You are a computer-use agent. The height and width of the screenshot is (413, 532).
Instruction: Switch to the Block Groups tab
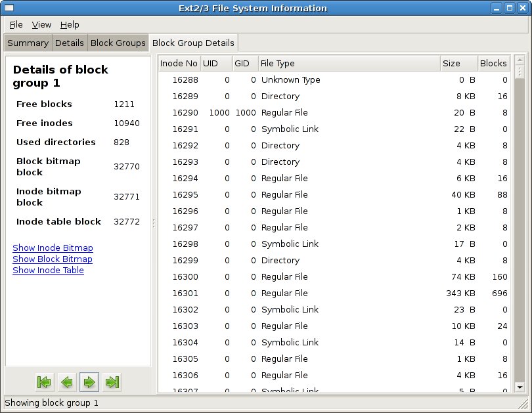118,43
